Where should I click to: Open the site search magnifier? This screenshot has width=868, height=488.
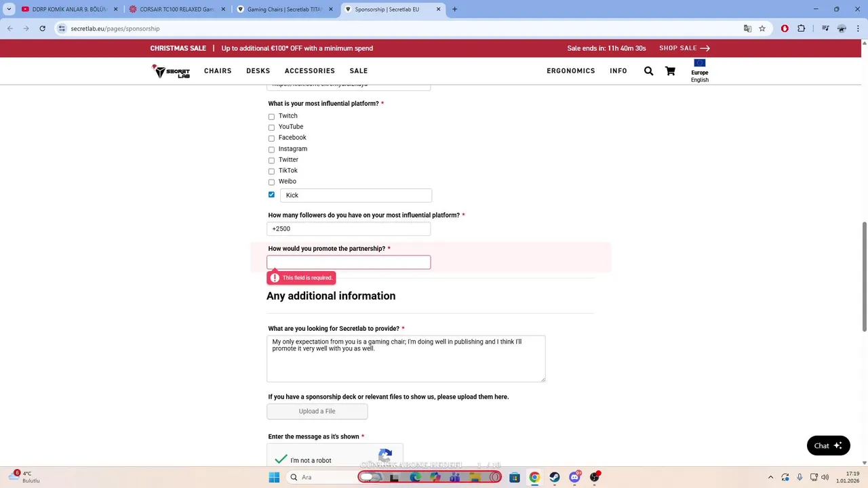point(648,70)
